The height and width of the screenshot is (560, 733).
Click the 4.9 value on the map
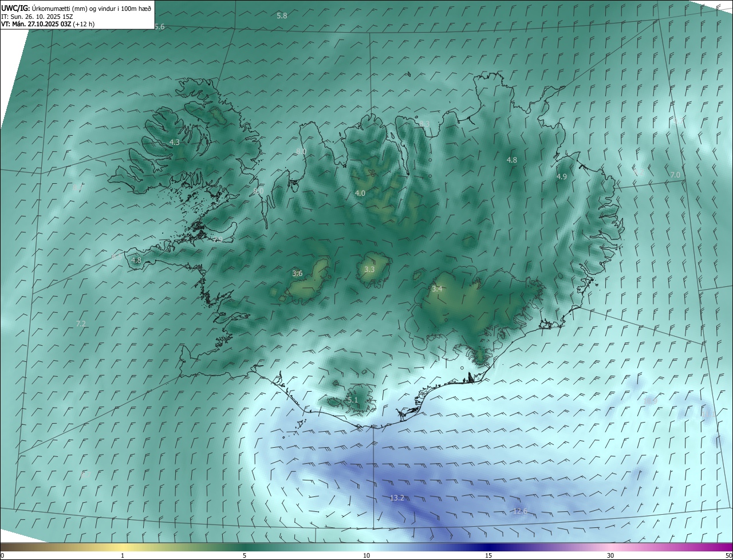[x=561, y=177]
